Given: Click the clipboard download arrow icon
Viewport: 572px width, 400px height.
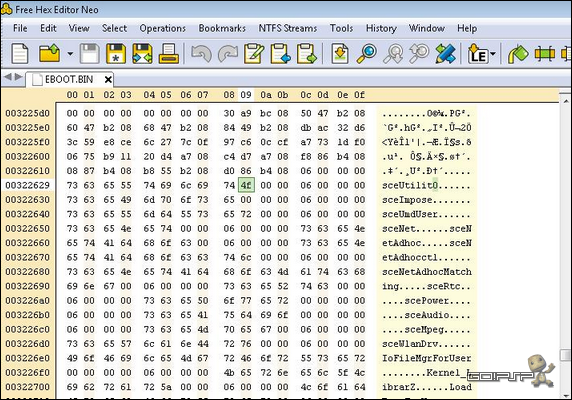Looking at the screenshot, I should (340, 54).
